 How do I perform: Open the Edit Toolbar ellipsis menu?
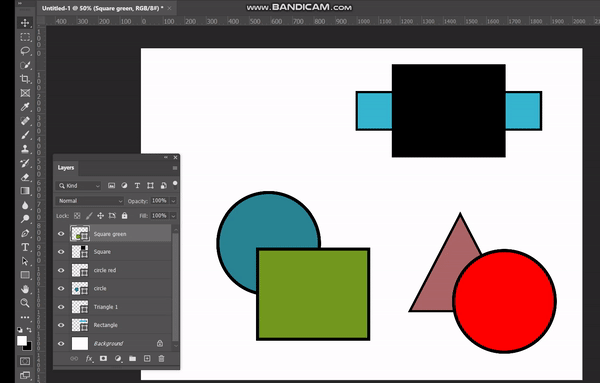tap(25, 317)
